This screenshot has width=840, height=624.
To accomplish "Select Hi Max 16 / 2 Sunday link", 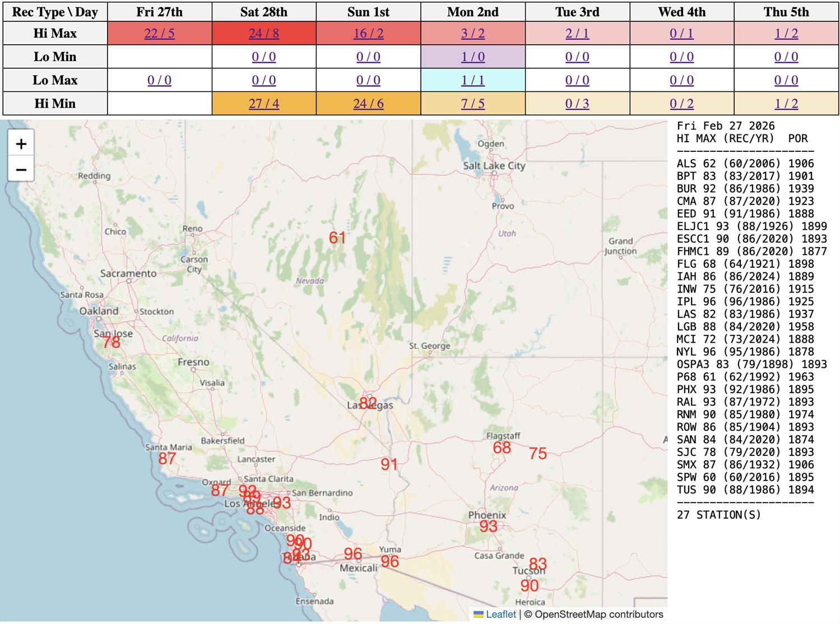I will coord(368,34).
